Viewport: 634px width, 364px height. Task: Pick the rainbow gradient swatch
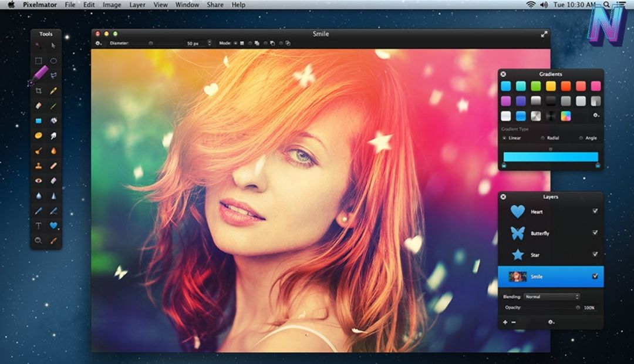point(566,116)
